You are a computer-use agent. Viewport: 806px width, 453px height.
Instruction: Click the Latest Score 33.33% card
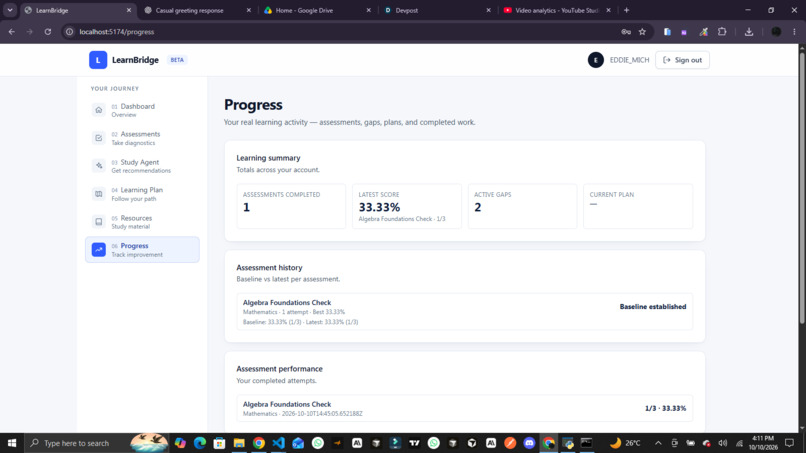click(407, 206)
